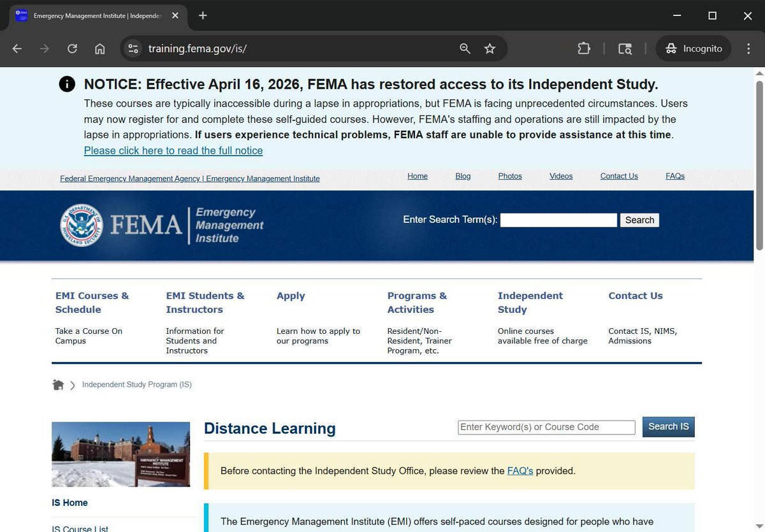The image size is (765, 532).
Task: Open Independent Study menu heading
Action: pyautogui.click(x=530, y=303)
